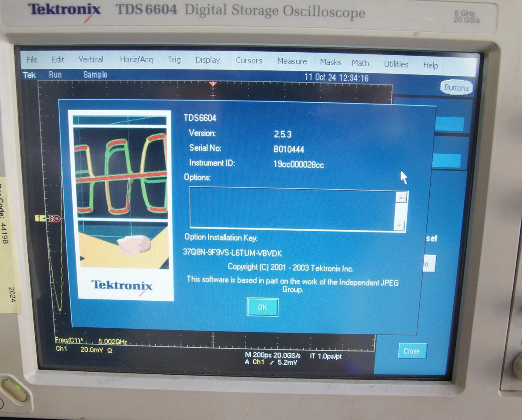The image size is (522, 420).
Task: Open the Utilities menu
Action: coord(396,64)
